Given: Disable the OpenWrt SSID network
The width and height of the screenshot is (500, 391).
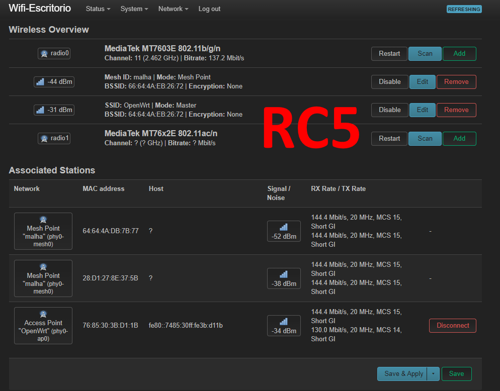Looking at the screenshot, I should [389, 110].
